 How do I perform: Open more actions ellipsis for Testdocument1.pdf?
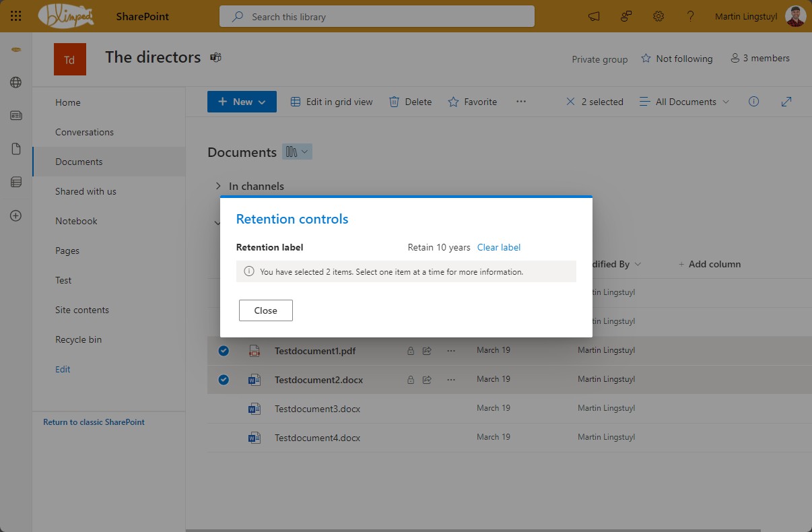pyautogui.click(x=451, y=351)
